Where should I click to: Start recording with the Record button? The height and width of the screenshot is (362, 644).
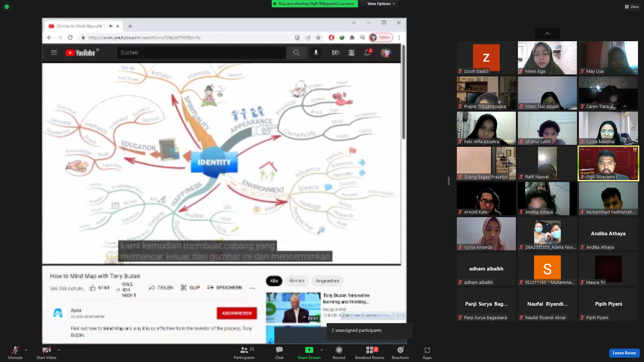tap(339, 353)
